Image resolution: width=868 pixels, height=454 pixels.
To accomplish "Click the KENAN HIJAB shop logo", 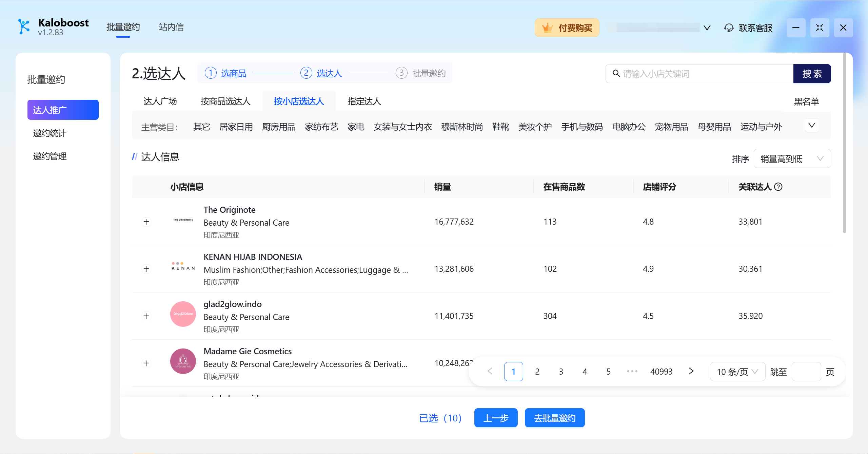I will [x=183, y=267].
